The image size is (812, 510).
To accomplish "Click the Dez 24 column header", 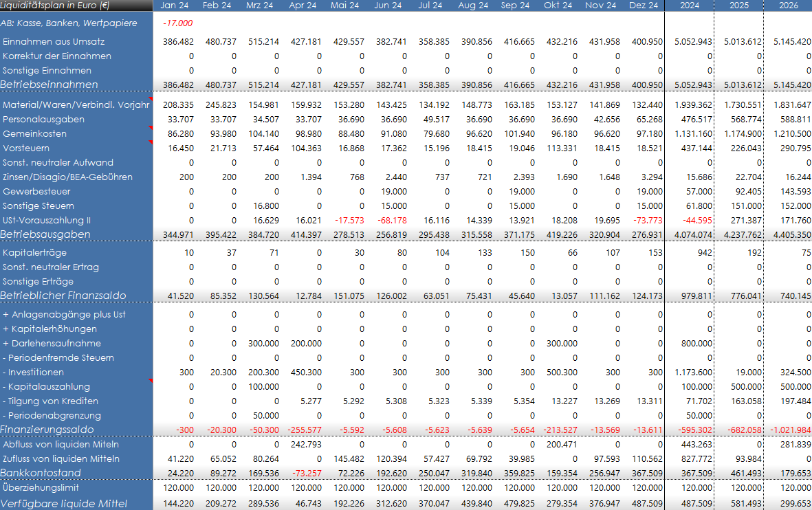I will coord(643,5).
